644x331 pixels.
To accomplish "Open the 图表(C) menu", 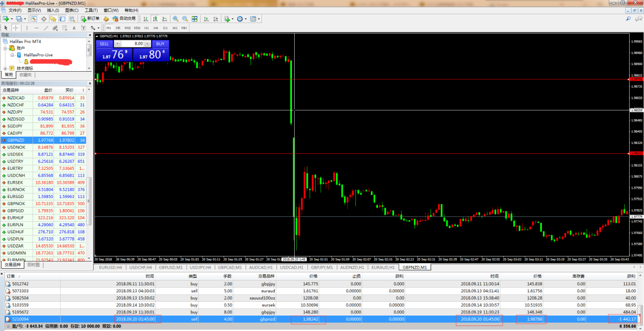I will 71,10.
